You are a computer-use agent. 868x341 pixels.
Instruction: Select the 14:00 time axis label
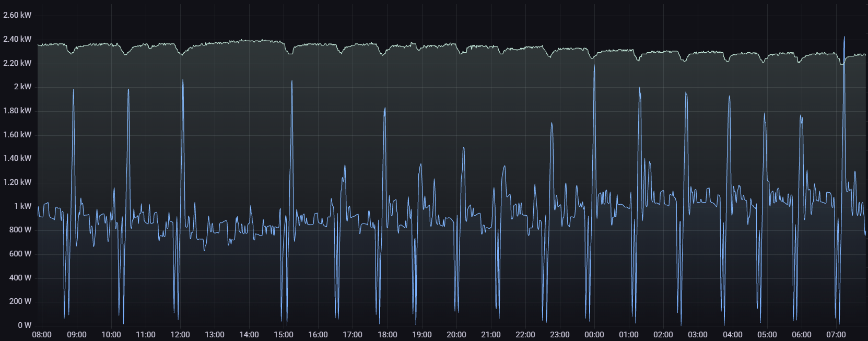(x=249, y=335)
